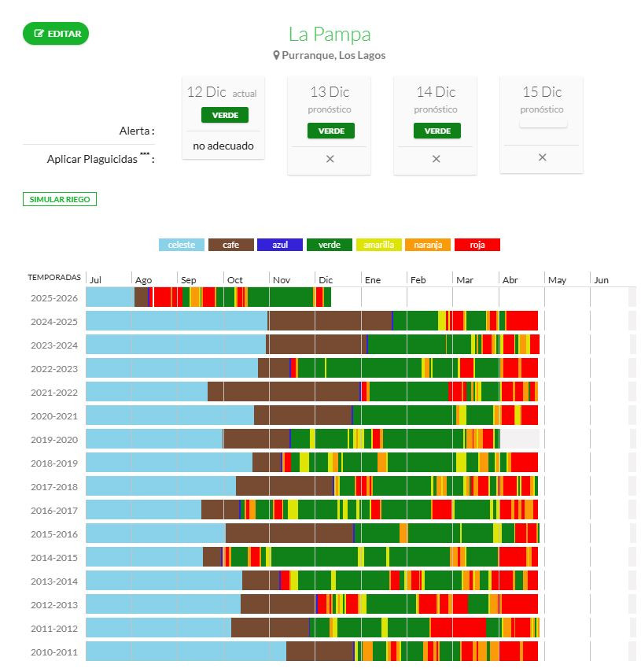Click the VERDE alert badge for 13 Dic
The width and height of the screenshot is (641, 672).
pyautogui.click(x=330, y=131)
